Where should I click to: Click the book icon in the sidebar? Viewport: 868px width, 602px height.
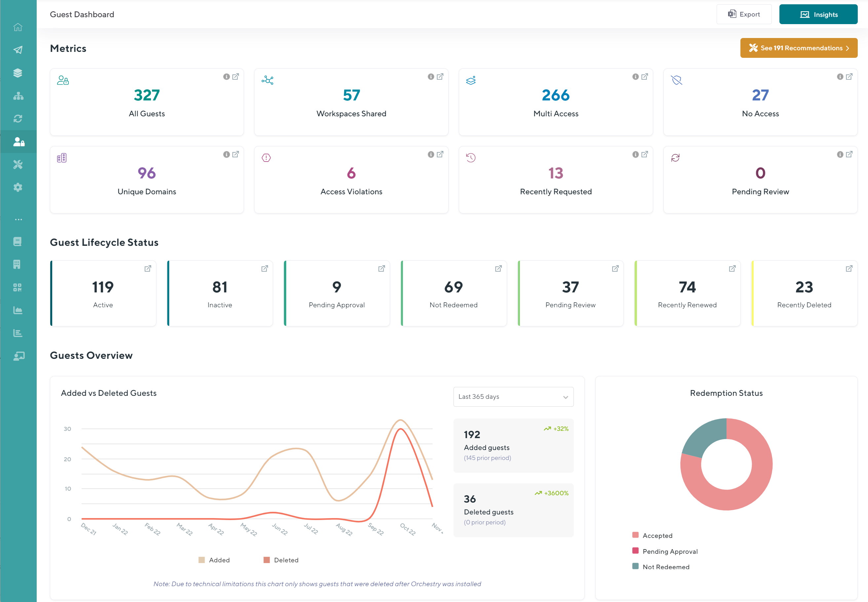pyautogui.click(x=18, y=242)
